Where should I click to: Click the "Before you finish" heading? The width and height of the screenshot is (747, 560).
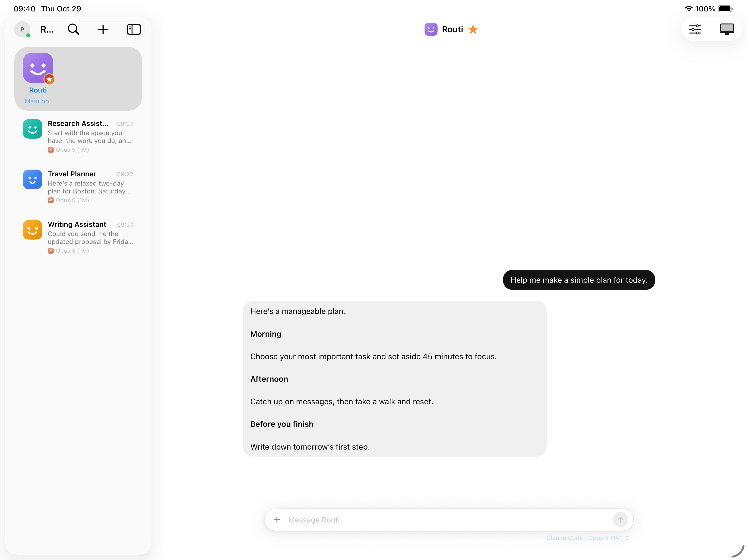[x=282, y=424]
